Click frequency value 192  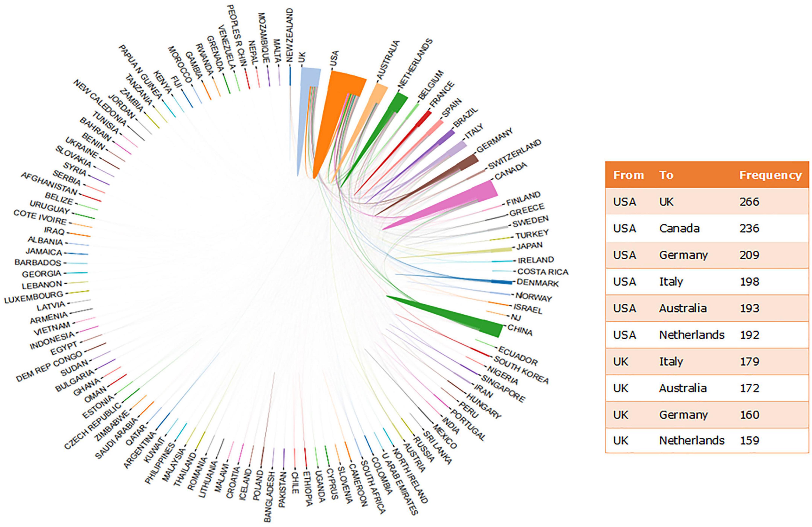[749, 335]
